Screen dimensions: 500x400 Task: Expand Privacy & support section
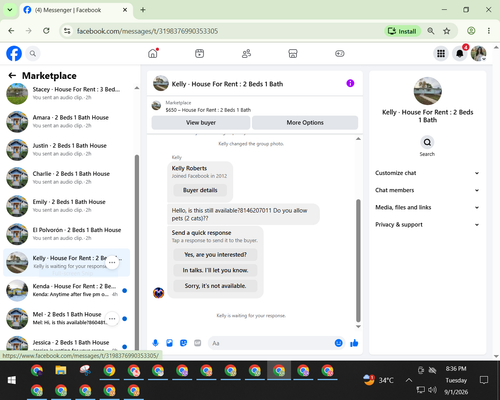pyautogui.click(x=427, y=225)
